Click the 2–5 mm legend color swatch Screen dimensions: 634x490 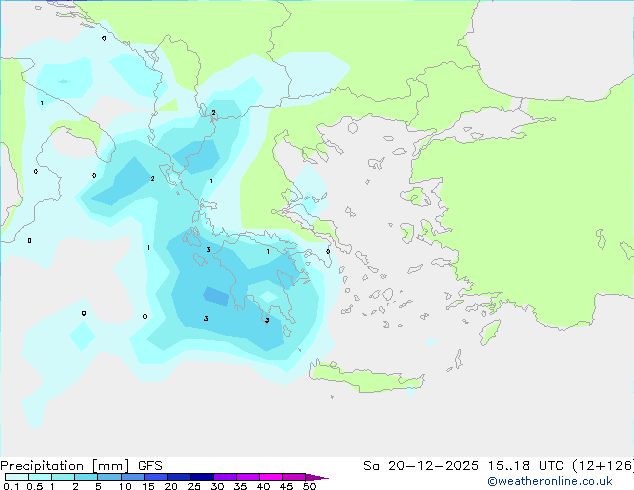[x=86, y=477]
